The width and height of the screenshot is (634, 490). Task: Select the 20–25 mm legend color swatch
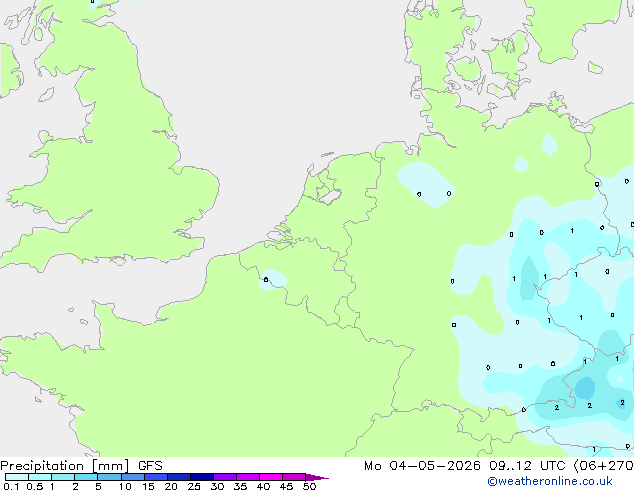pyautogui.click(x=179, y=477)
